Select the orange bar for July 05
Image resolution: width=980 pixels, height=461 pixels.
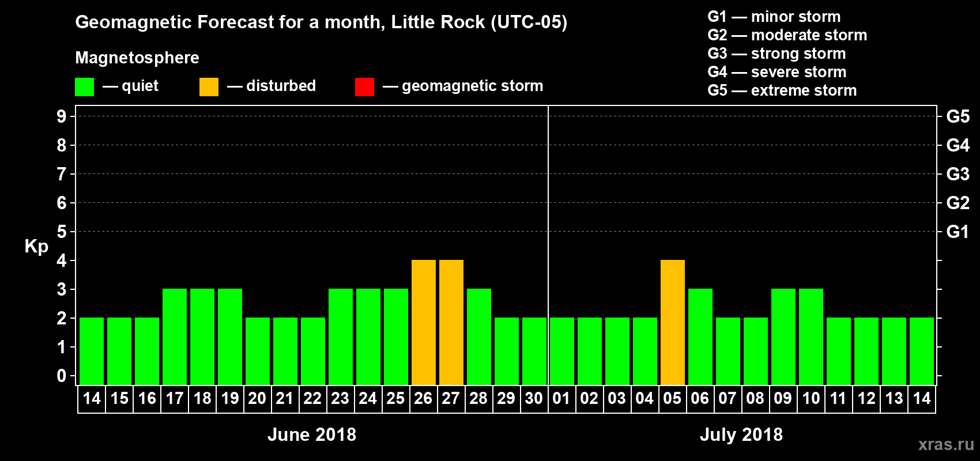(673, 322)
